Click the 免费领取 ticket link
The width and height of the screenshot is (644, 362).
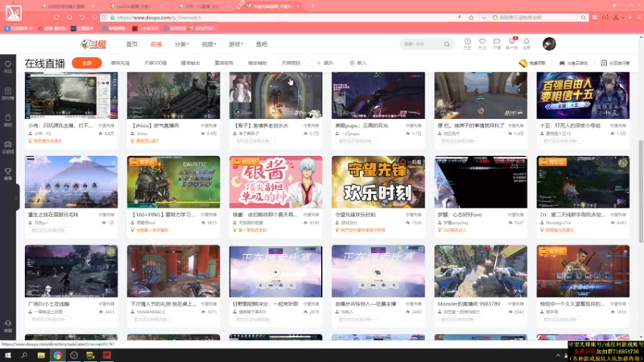[x=533, y=64]
